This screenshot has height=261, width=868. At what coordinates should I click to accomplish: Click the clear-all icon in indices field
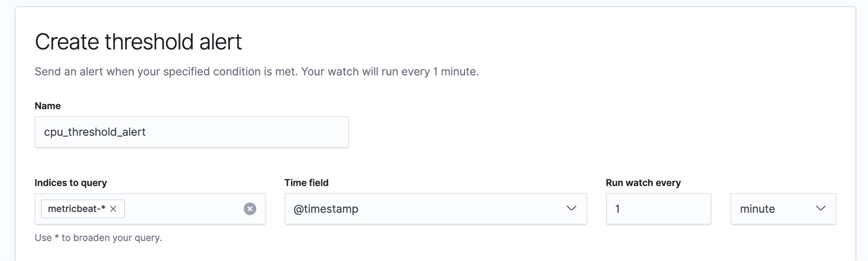tap(250, 209)
